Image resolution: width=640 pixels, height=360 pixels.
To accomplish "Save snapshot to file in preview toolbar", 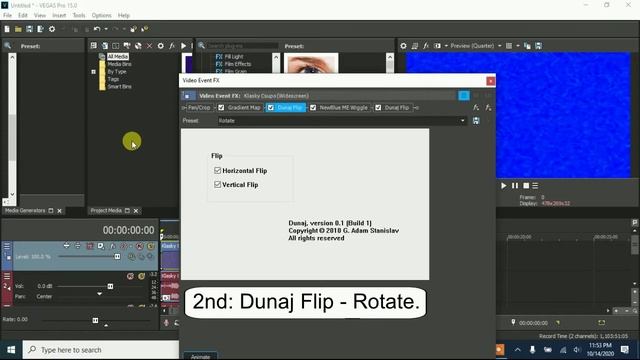I will pyautogui.click(x=539, y=46).
